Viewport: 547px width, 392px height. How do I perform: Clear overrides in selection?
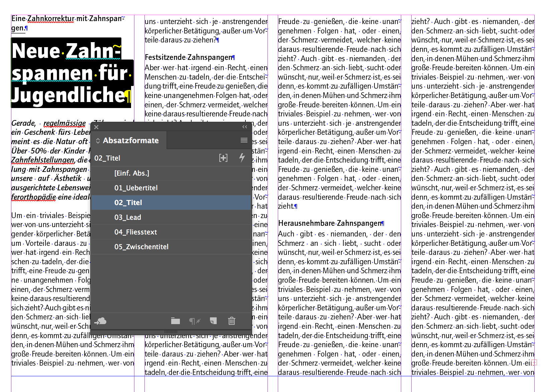pyautogui.click(x=195, y=321)
